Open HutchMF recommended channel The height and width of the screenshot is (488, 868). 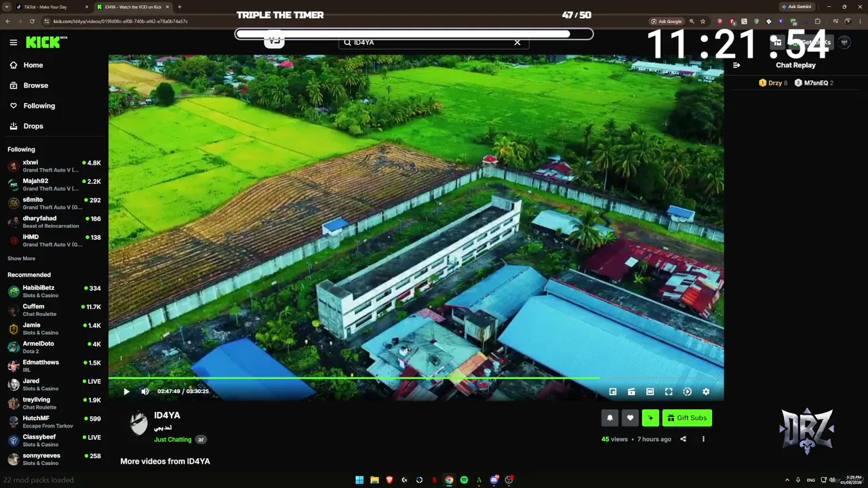point(54,422)
